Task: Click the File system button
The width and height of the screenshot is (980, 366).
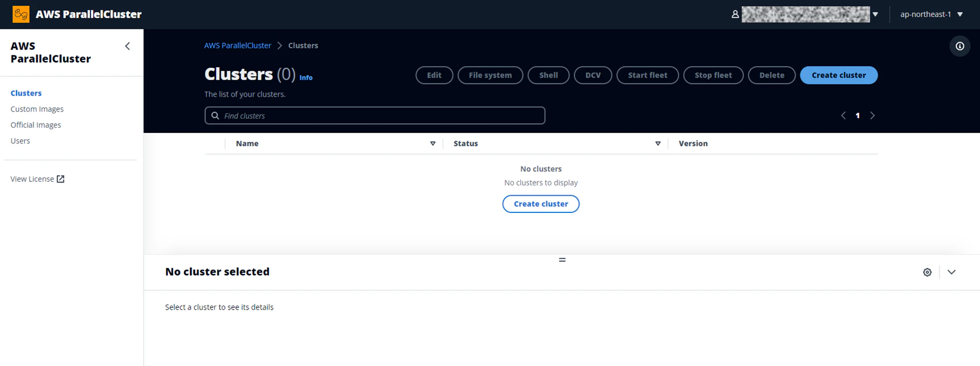Action: pyautogui.click(x=490, y=75)
